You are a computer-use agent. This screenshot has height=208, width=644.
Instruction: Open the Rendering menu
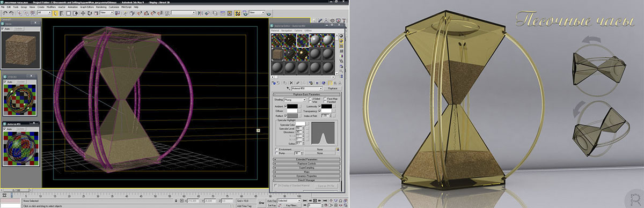[101, 7]
